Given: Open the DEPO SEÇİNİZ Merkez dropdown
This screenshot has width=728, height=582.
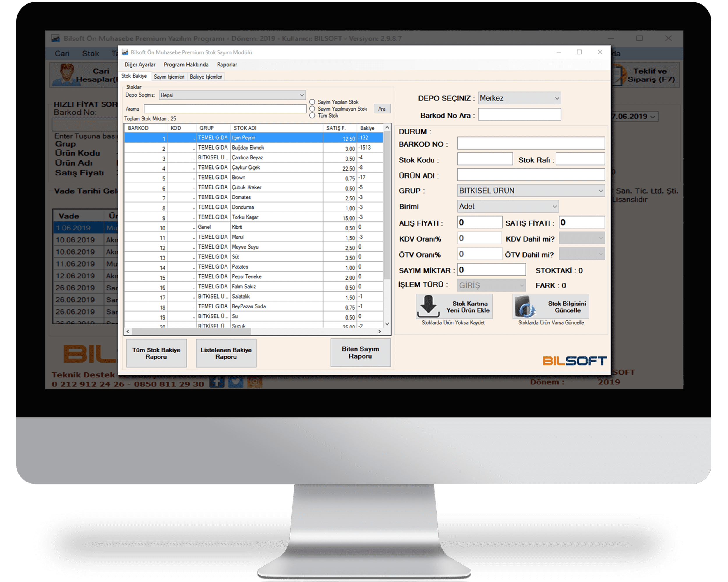Looking at the screenshot, I should pos(519,98).
